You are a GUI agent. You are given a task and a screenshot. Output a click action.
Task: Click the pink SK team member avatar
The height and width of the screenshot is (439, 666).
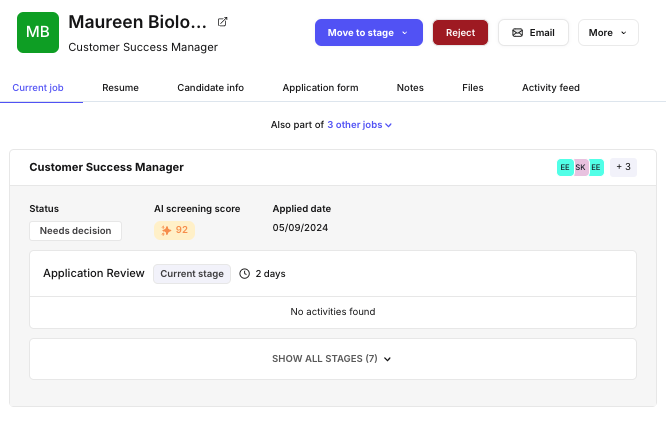coord(581,167)
